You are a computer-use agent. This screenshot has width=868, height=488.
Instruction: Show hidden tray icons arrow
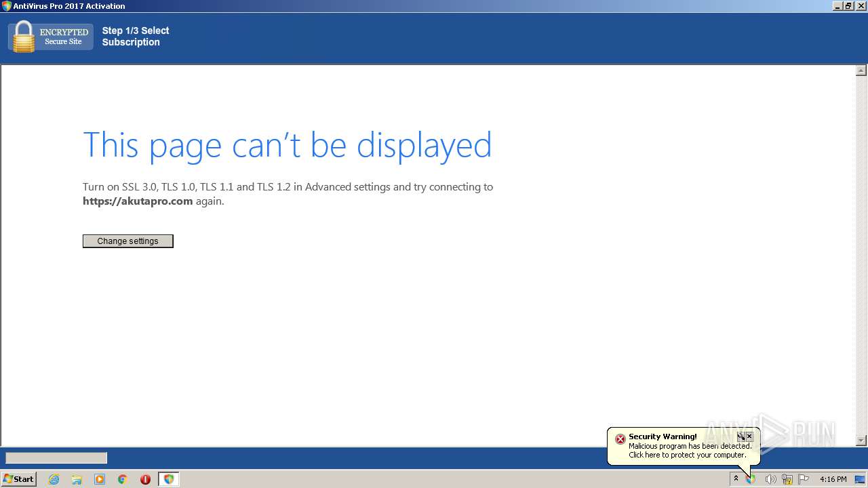click(x=736, y=479)
